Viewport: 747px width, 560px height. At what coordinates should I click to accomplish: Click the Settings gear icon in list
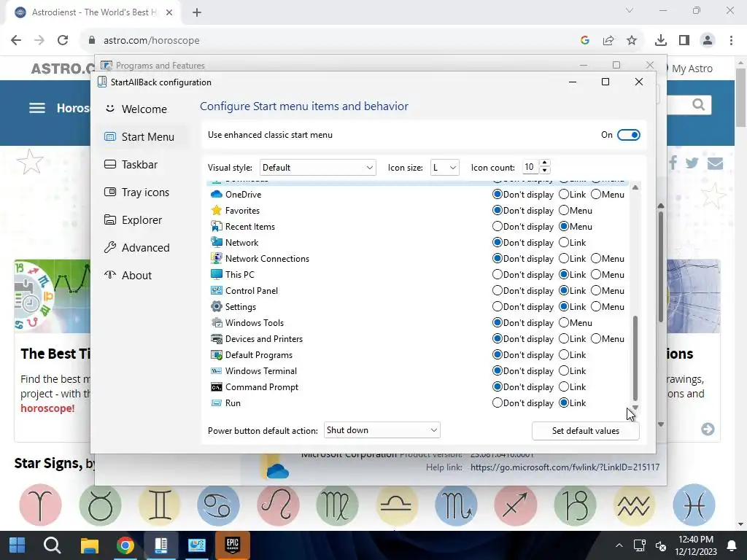click(216, 307)
